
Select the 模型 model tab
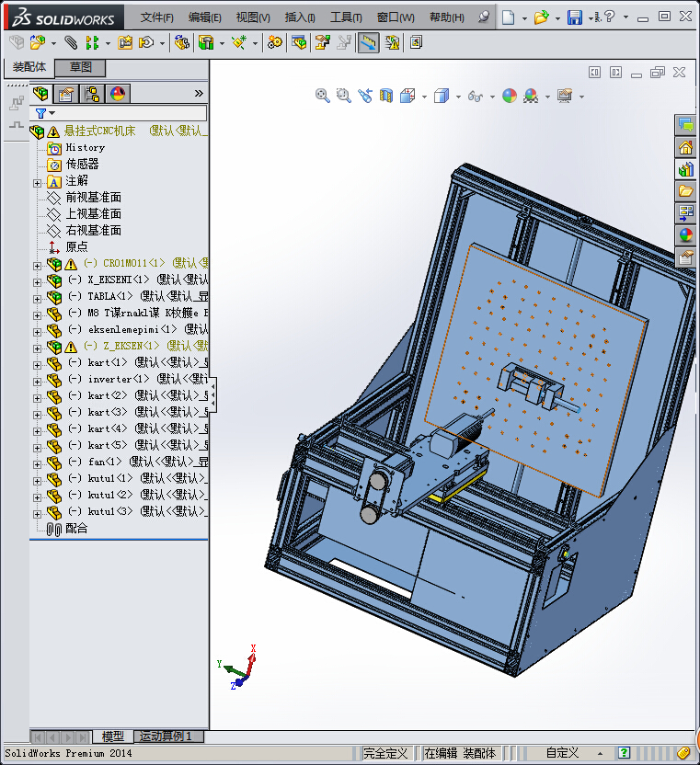click(x=113, y=736)
